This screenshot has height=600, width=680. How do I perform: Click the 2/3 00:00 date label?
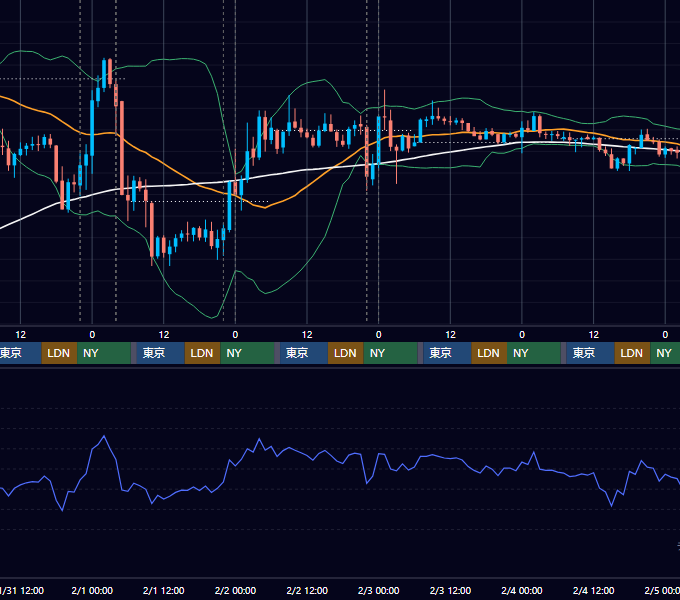click(379, 590)
